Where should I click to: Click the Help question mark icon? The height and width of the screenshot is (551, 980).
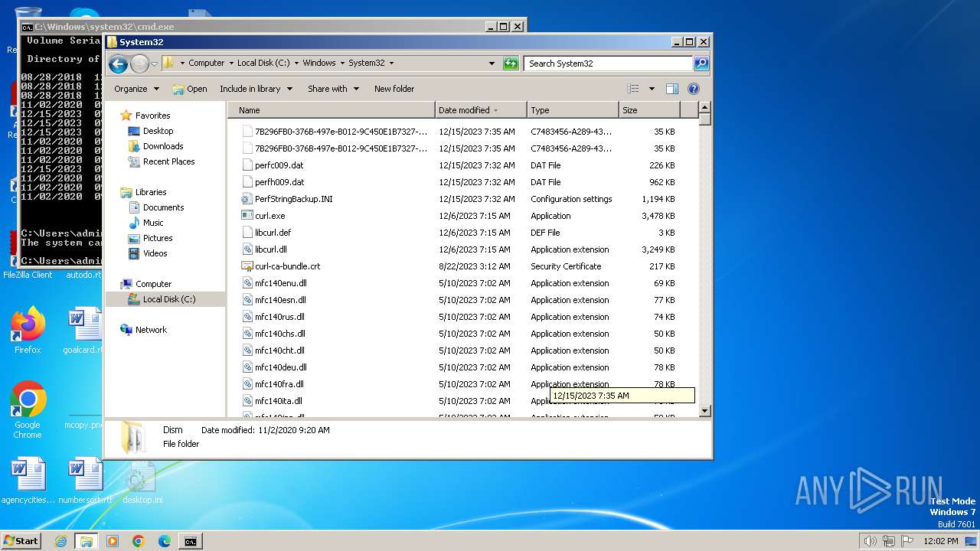694,89
